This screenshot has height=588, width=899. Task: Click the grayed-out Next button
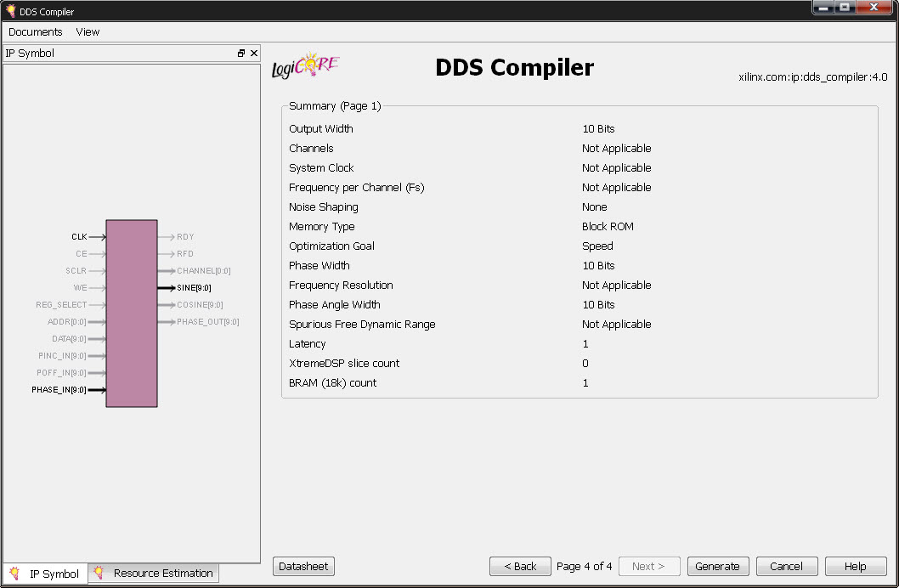[x=649, y=567]
